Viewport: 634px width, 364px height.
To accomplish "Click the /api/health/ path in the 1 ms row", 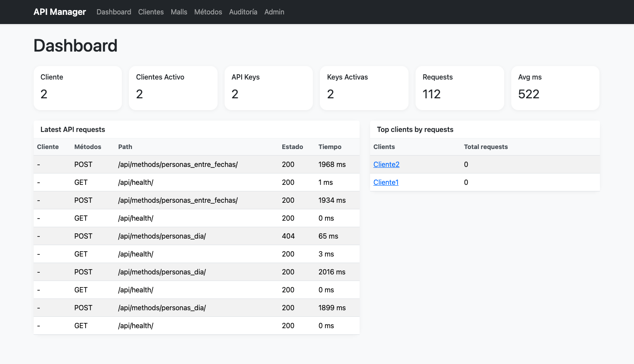I will tap(136, 182).
